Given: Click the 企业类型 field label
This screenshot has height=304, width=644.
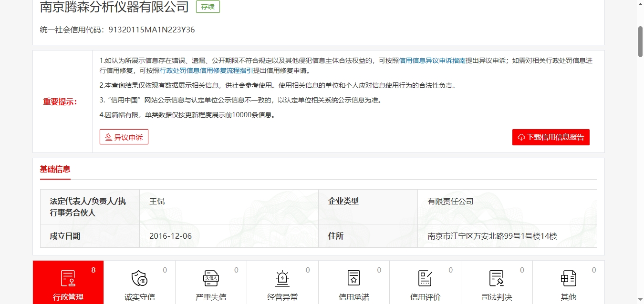Looking at the screenshot, I should click(x=343, y=201).
